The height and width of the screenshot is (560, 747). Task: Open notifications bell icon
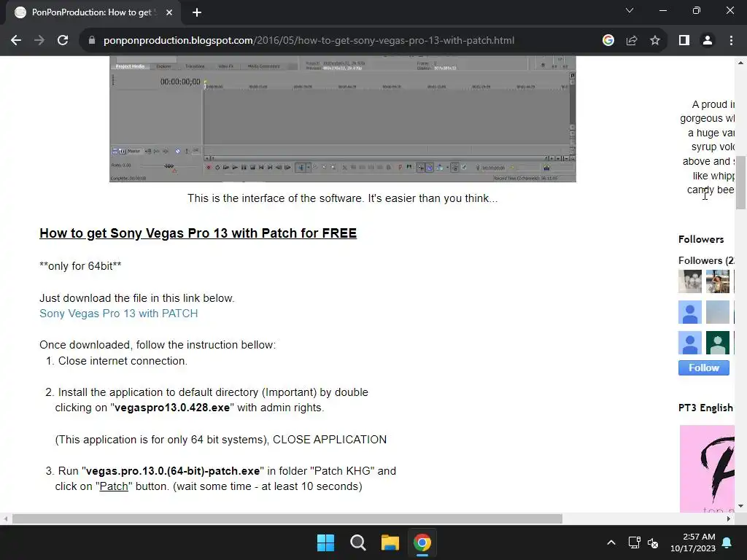(x=727, y=542)
